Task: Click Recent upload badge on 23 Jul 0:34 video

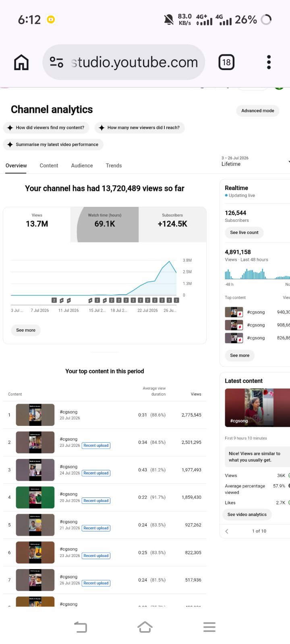Action: tap(96, 446)
